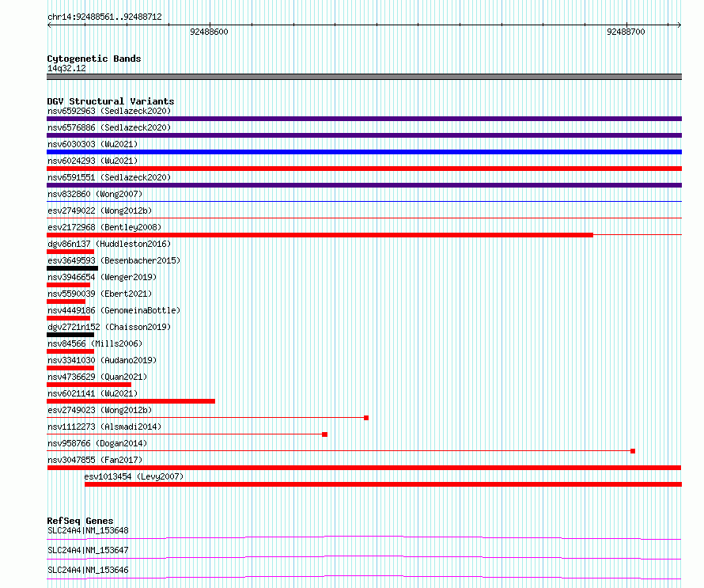Click the red bar for nsv3341030
The width and height of the screenshot is (704, 588).
point(70,368)
